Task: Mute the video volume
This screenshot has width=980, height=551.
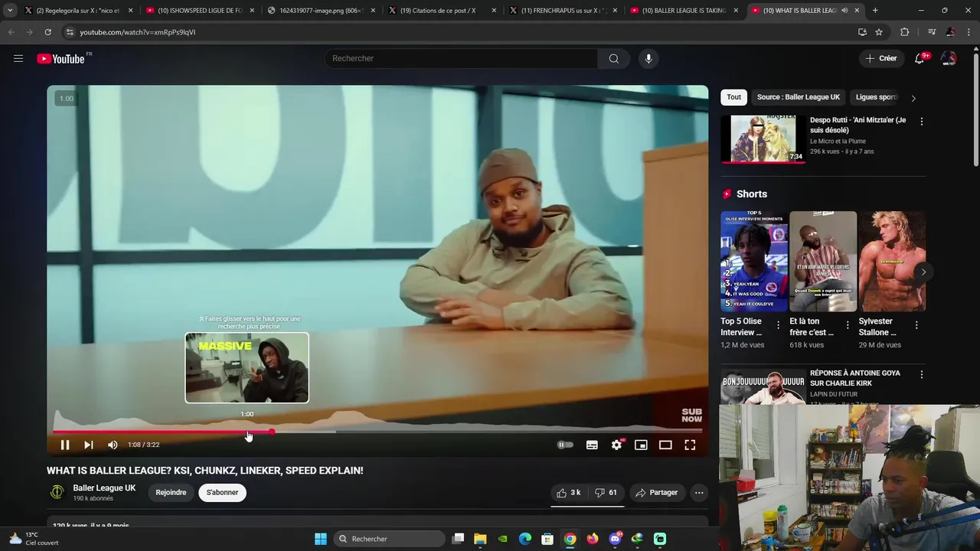Action: (x=113, y=445)
